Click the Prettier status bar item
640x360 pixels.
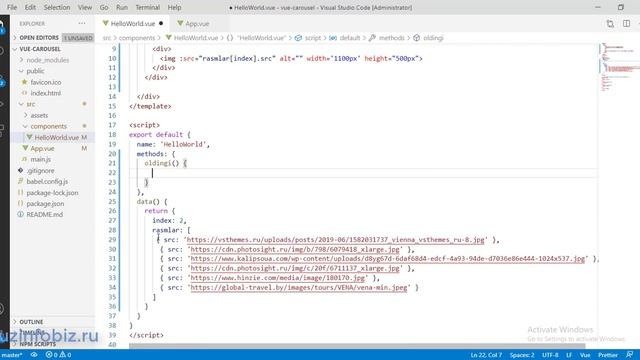point(608,355)
